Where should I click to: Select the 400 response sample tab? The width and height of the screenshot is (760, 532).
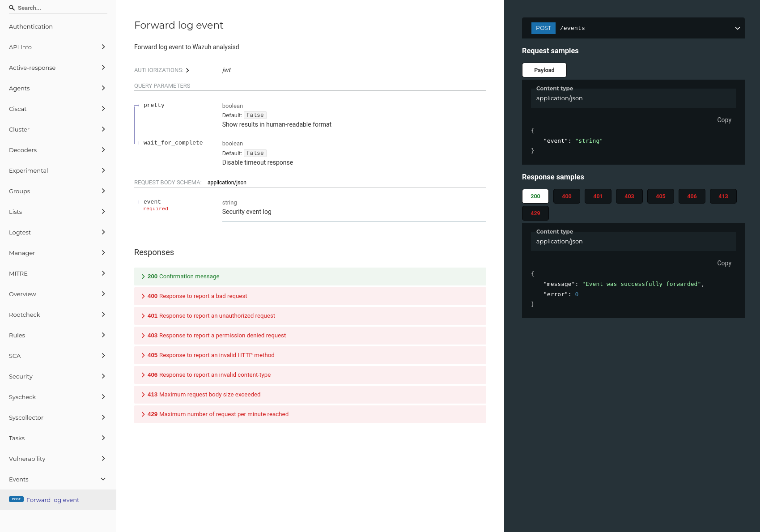click(566, 196)
